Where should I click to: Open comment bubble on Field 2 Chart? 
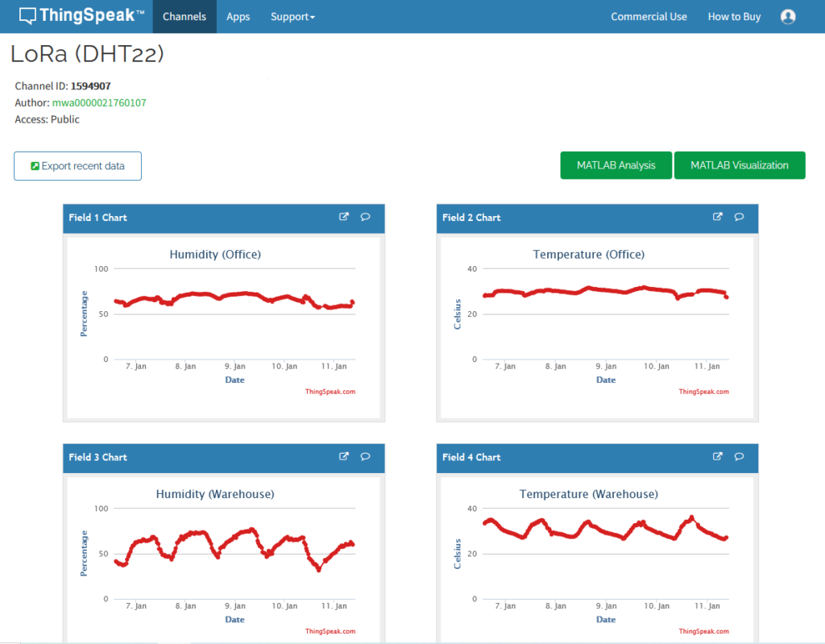739,217
